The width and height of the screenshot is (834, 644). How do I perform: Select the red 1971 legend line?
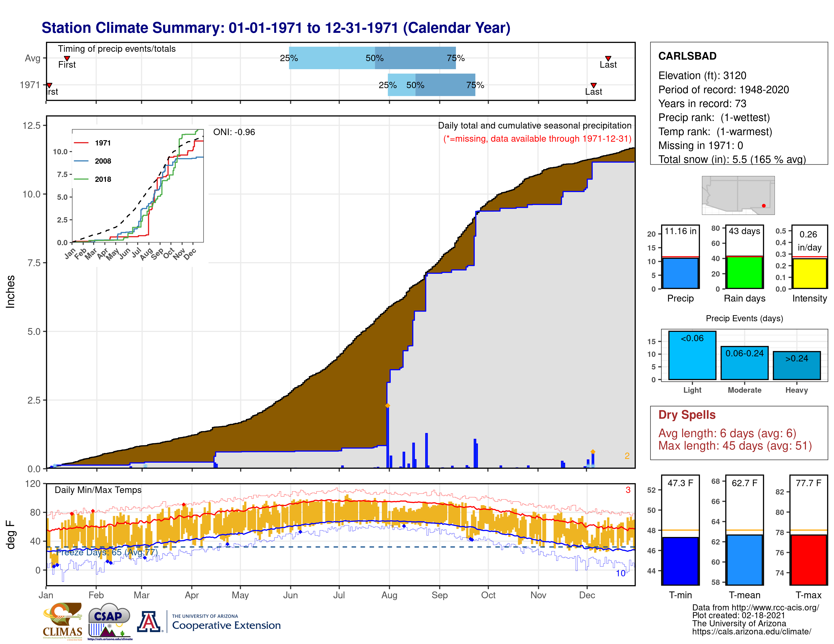(81, 143)
